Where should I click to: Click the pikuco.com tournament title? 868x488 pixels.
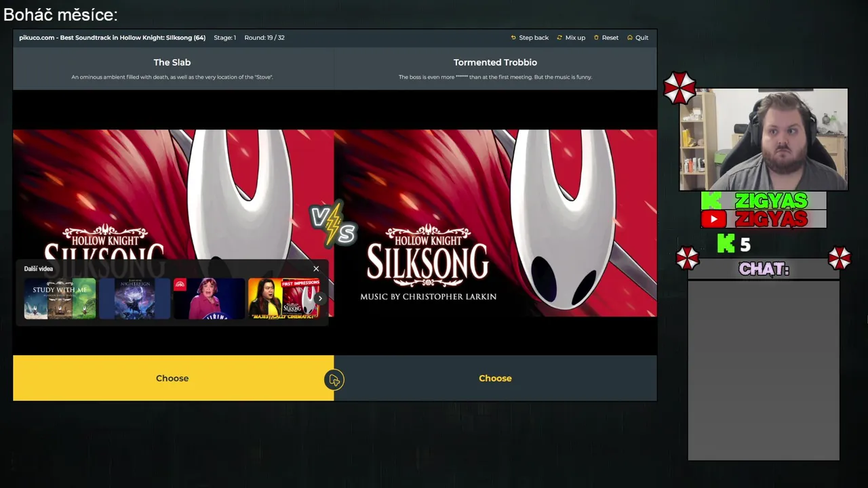(x=113, y=38)
